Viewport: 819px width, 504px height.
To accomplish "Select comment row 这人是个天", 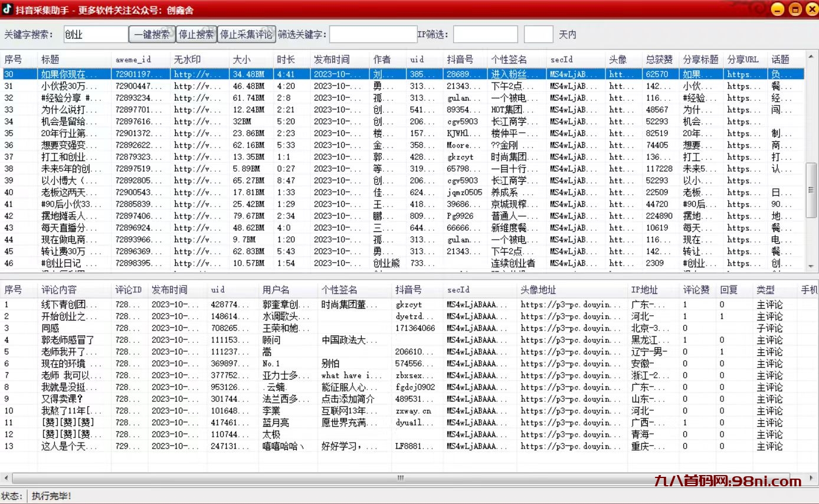I will point(409,446).
